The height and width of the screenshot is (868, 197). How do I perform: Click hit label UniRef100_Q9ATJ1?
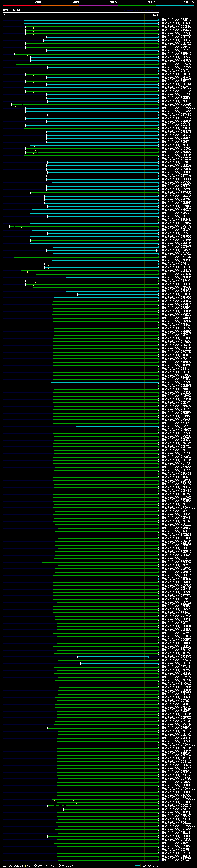pyautogui.click(x=177, y=88)
